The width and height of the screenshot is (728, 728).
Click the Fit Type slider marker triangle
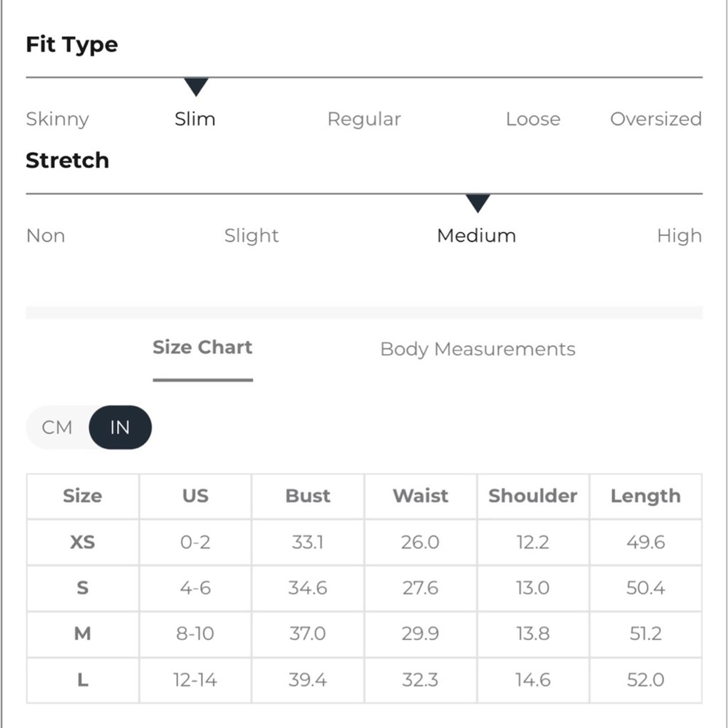point(196,86)
